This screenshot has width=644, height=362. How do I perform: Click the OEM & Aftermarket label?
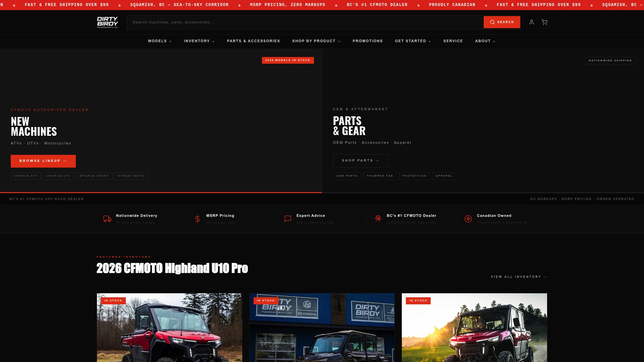pos(361,109)
